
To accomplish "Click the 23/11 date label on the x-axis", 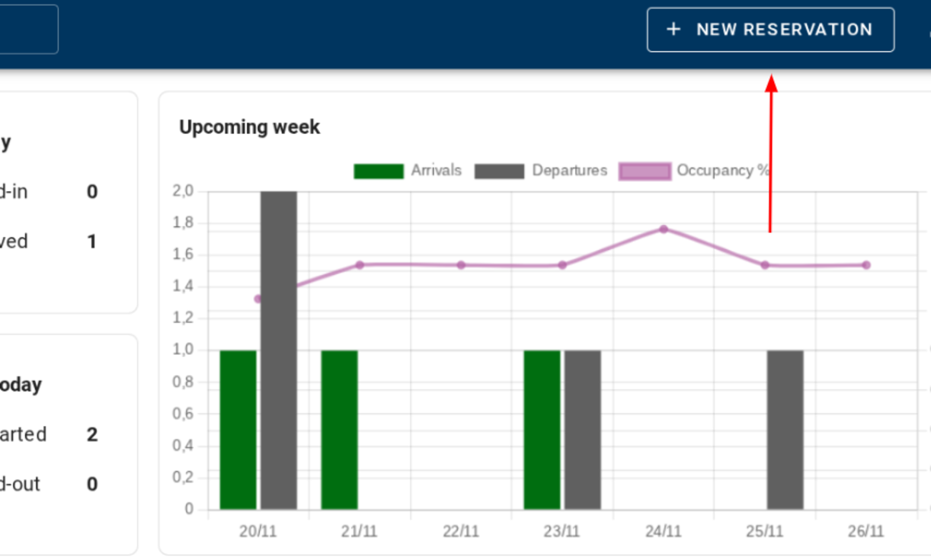I will click(561, 531).
